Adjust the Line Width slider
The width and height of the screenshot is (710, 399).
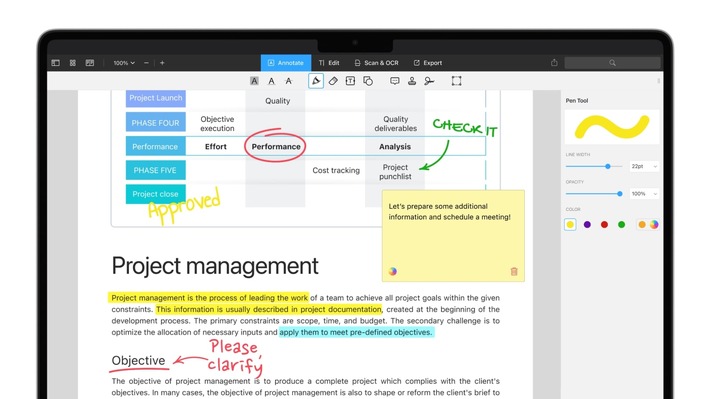(594, 166)
